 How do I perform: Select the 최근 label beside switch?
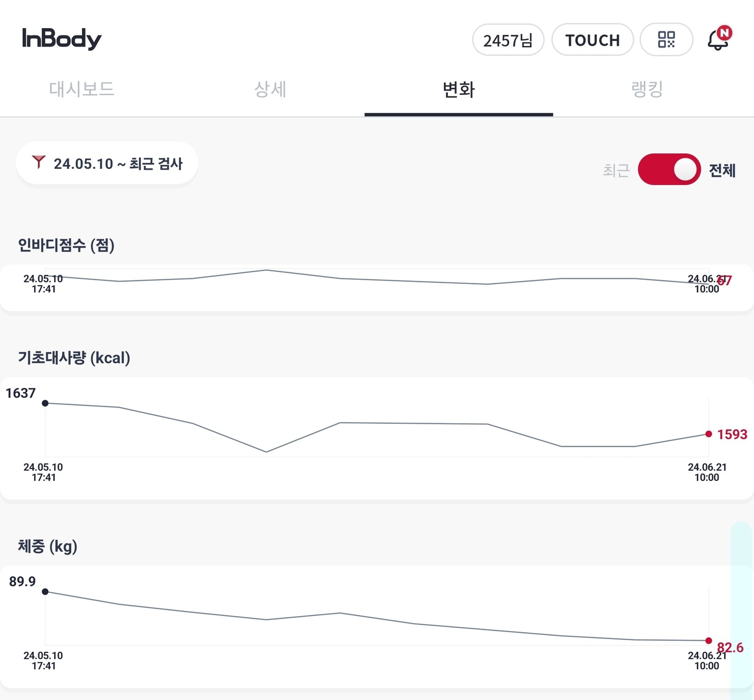[x=616, y=170]
